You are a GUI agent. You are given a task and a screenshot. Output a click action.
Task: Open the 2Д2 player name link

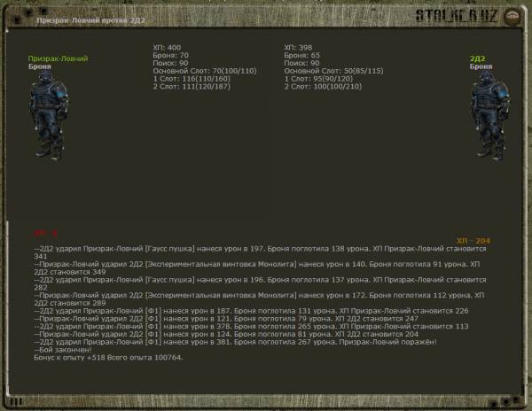pyautogui.click(x=479, y=58)
